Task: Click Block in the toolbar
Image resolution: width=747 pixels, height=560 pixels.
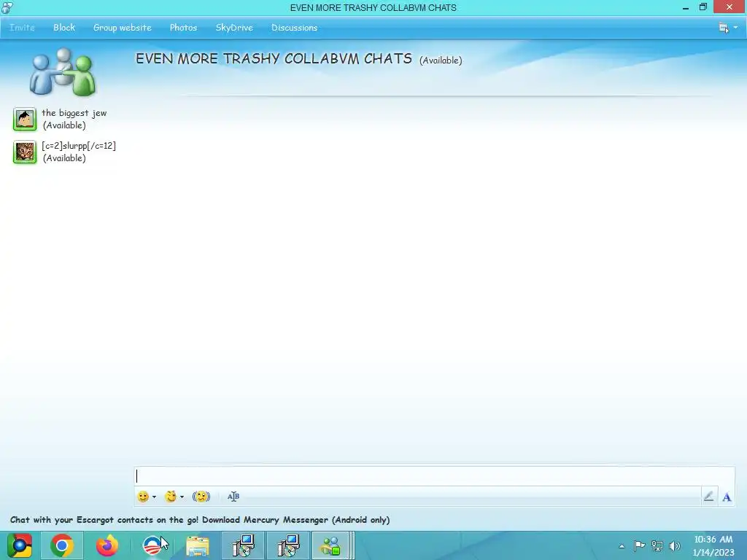Action: pos(64,28)
